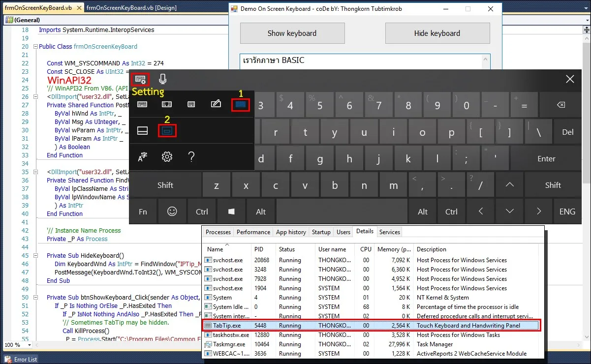Open the Services tab in Task Manager
This screenshot has width=591, height=364.
[390, 232]
